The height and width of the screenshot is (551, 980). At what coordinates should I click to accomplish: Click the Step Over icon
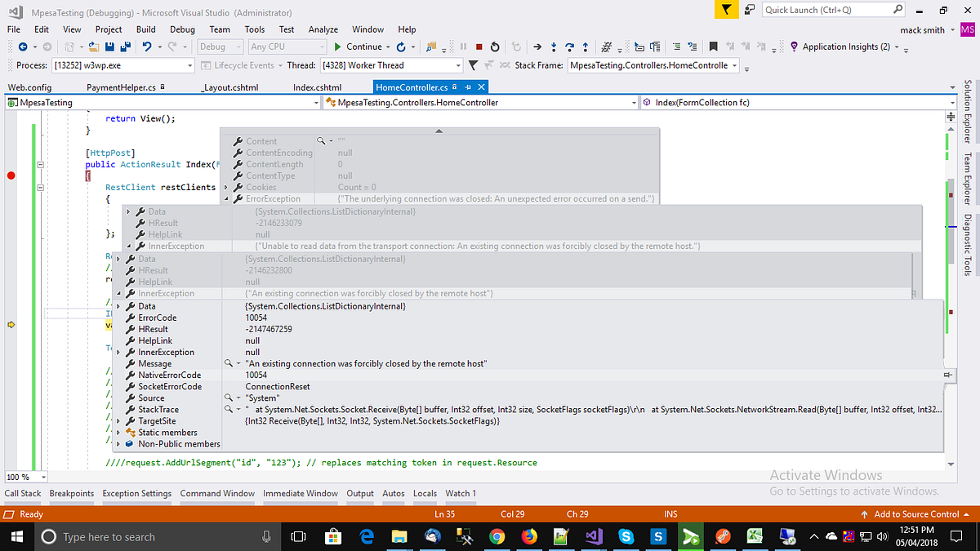point(570,47)
